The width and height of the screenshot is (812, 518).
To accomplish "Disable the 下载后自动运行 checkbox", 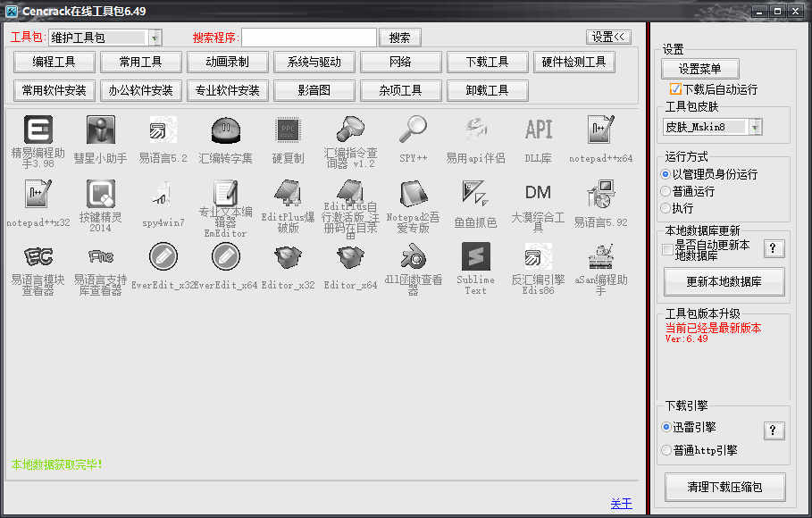I will pyautogui.click(x=675, y=89).
